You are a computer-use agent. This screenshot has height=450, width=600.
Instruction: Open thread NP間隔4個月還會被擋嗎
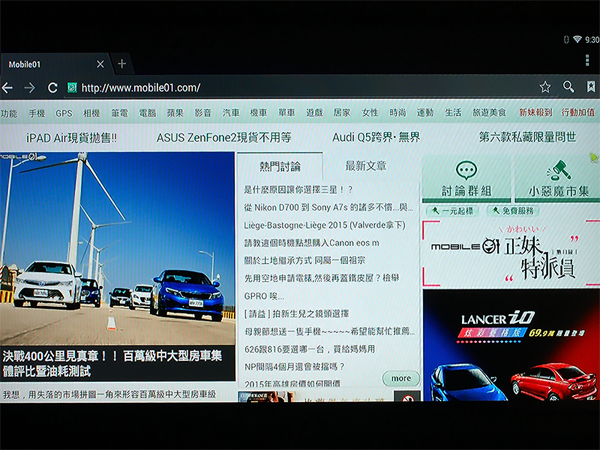294,367
